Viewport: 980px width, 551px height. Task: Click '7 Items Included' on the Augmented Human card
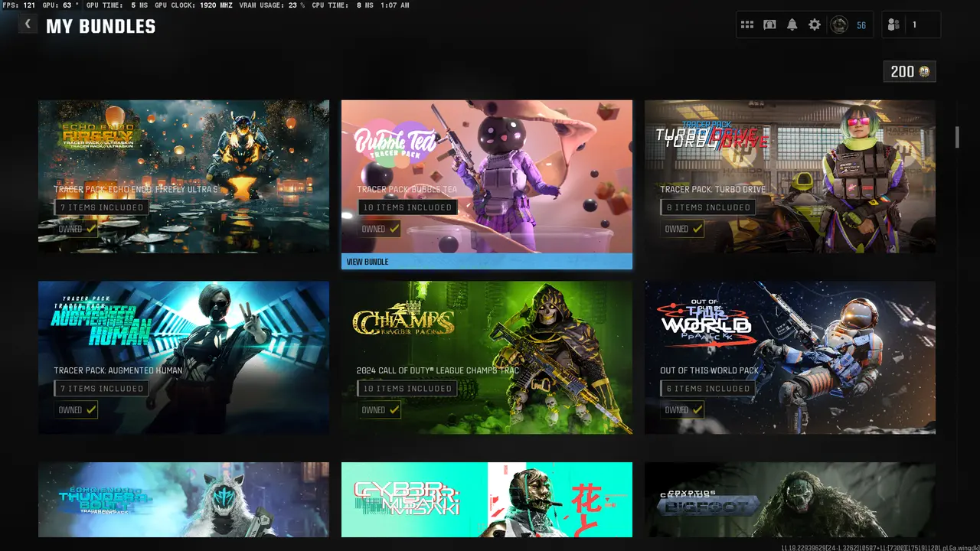point(101,389)
